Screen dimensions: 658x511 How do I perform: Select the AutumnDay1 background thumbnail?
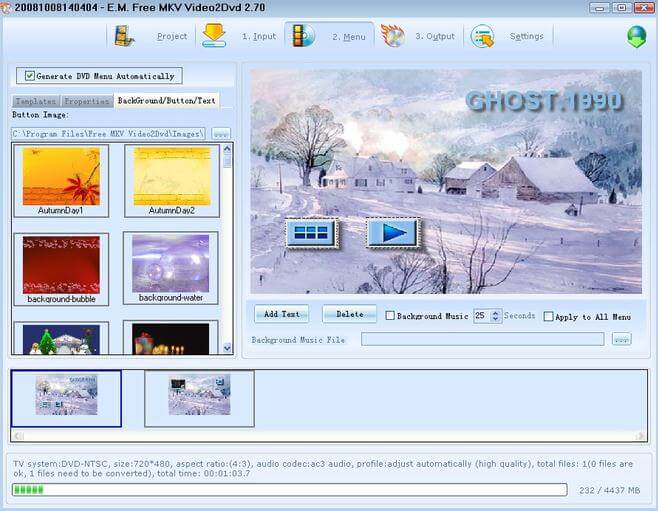61,180
